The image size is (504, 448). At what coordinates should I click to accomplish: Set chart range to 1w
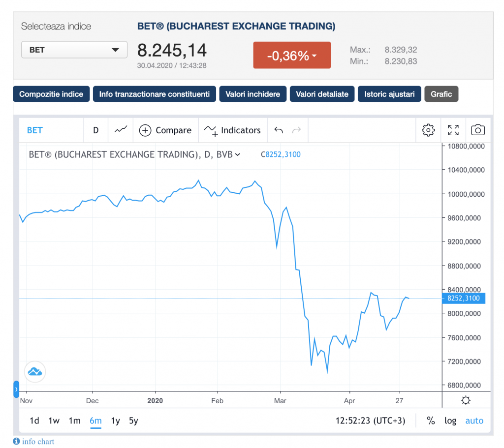pos(54,420)
